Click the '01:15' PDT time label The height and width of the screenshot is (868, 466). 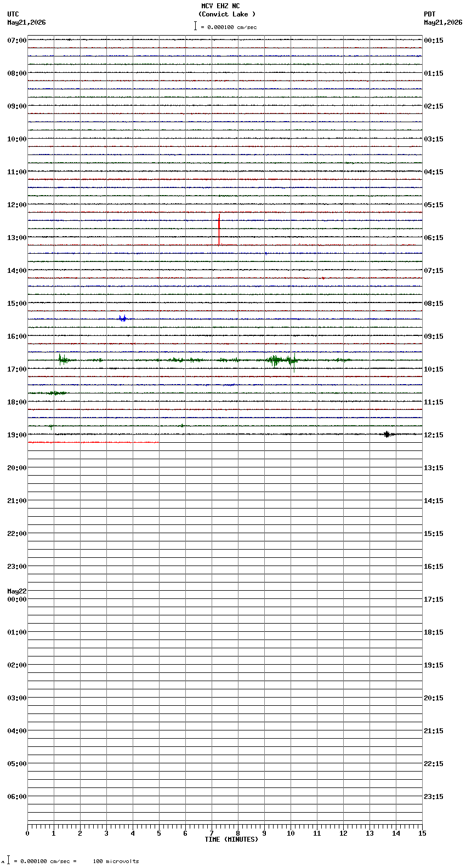(x=434, y=73)
